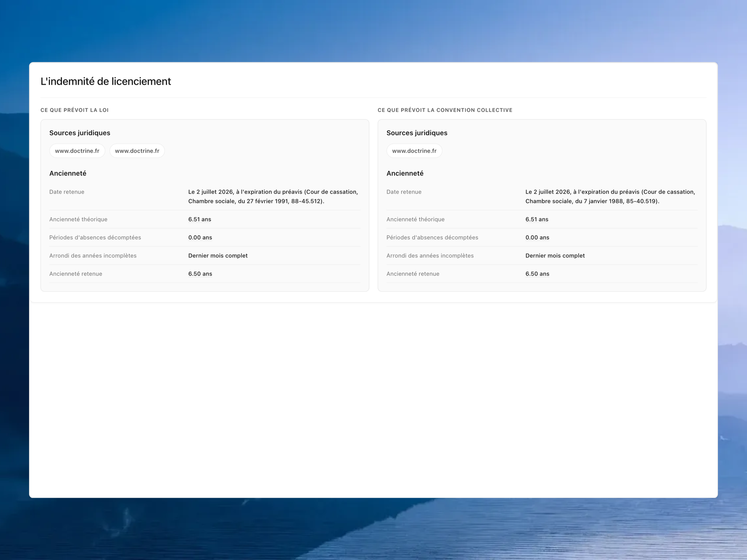The image size is (747, 560).
Task: Click the 'CE QUE PRÉVOIT LA LOI' heading
Action: (75, 110)
